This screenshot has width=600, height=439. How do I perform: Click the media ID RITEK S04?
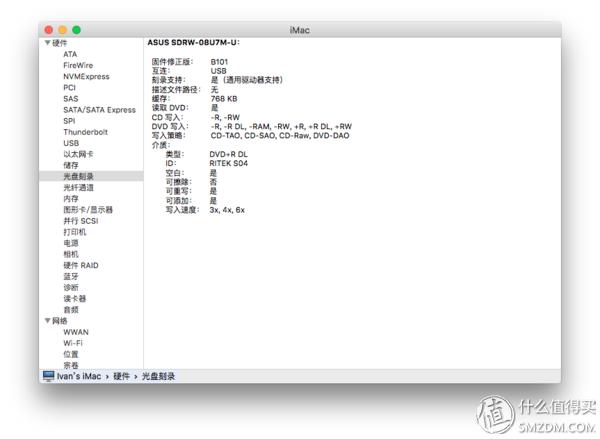click(228, 163)
